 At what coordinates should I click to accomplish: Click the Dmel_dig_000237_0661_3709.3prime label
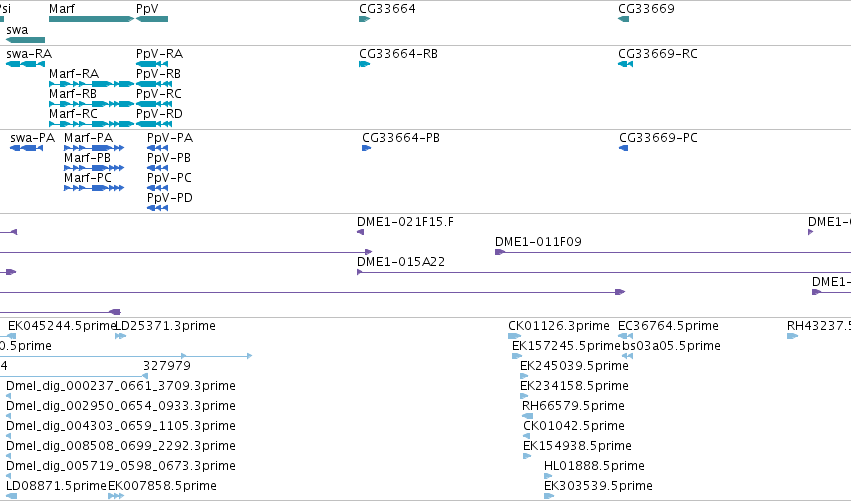pyautogui.click(x=120, y=386)
